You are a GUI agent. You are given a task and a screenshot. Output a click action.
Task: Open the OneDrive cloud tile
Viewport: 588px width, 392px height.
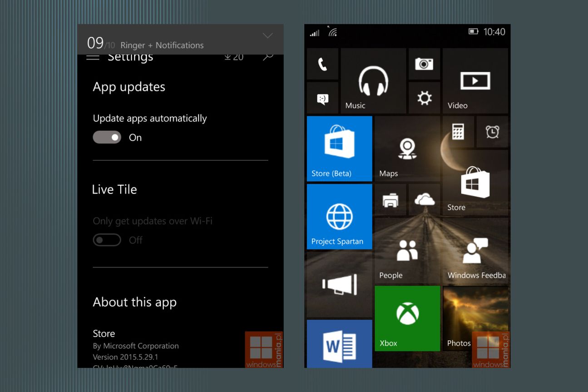click(424, 200)
